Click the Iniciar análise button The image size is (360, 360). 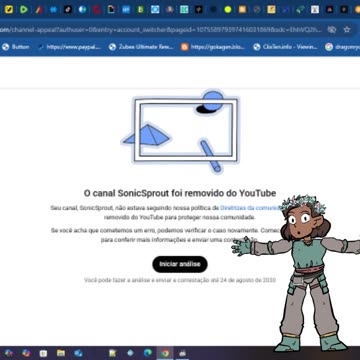[180, 264]
